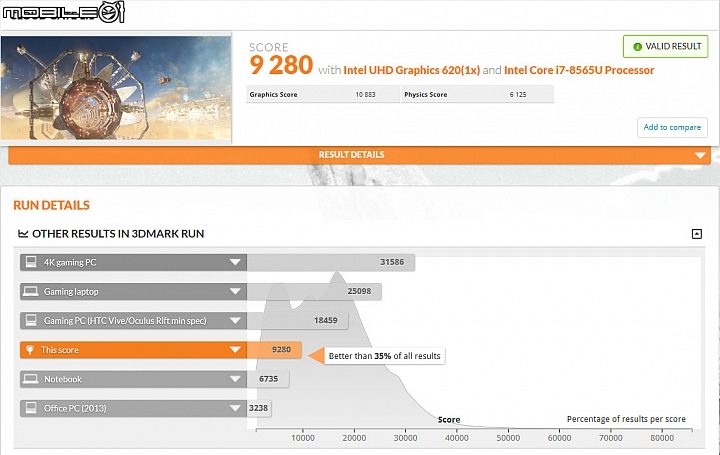Viewport: 720px width, 455px height.
Task: Click the Notebook row label
Action: [x=62, y=379]
